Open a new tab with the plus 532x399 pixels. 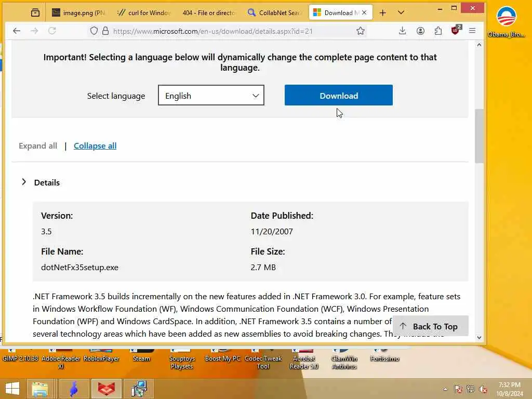(383, 13)
